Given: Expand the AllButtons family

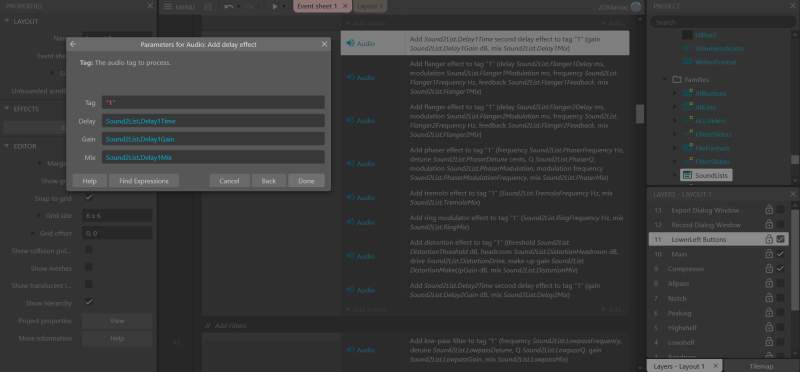Looking at the screenshot, I should (675, 93).
